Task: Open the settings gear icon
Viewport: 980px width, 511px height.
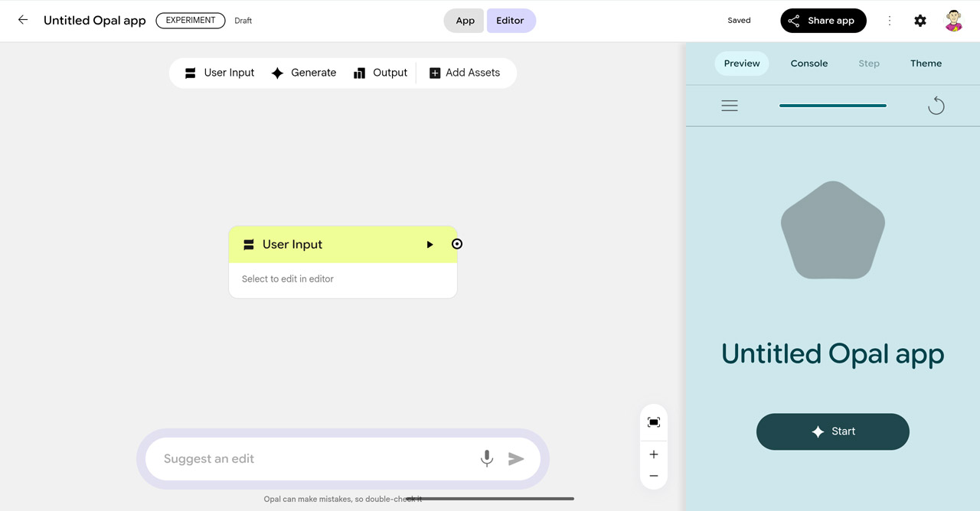Action: (920, 21)
